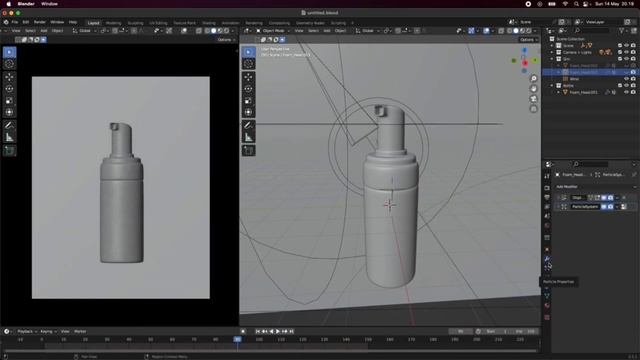Select the Move tool in the left viewport
Screen dimensions: 640x360
pyautogui.click(x=9, y=77)
